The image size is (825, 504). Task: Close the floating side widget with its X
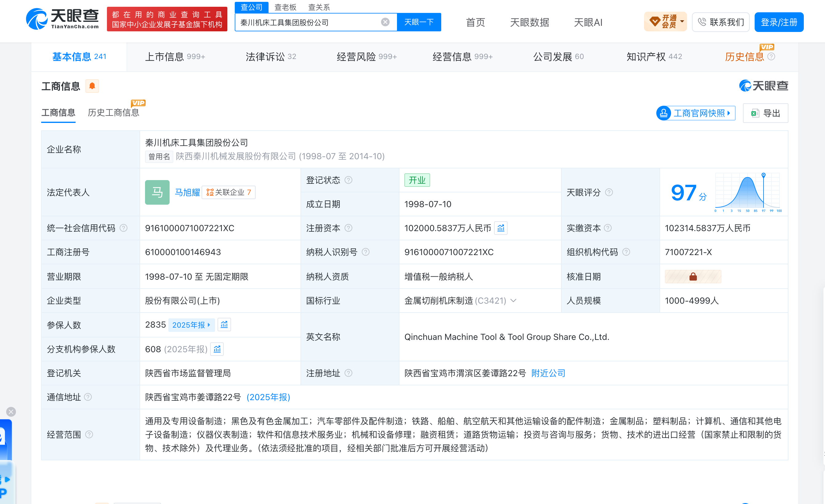[x=11, y=411]
